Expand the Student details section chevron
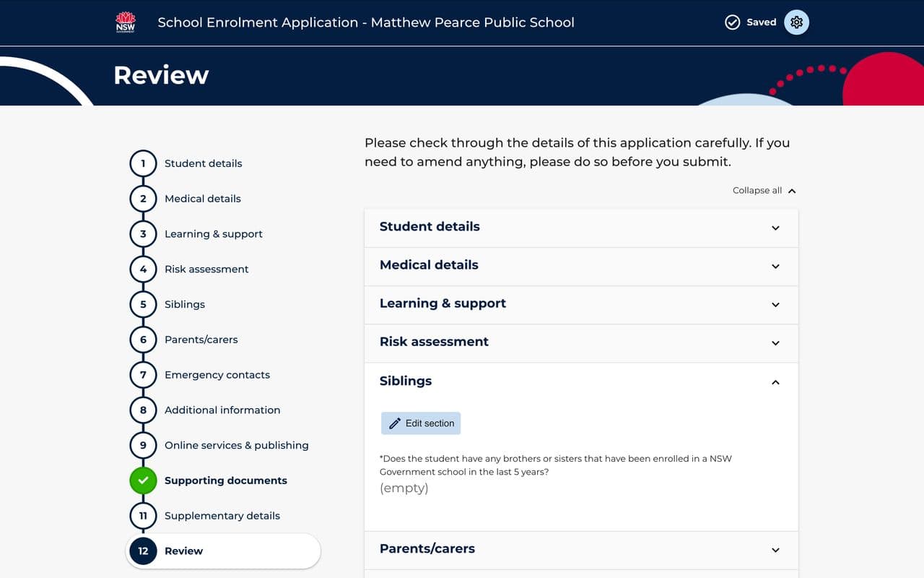 click(775, 228)
